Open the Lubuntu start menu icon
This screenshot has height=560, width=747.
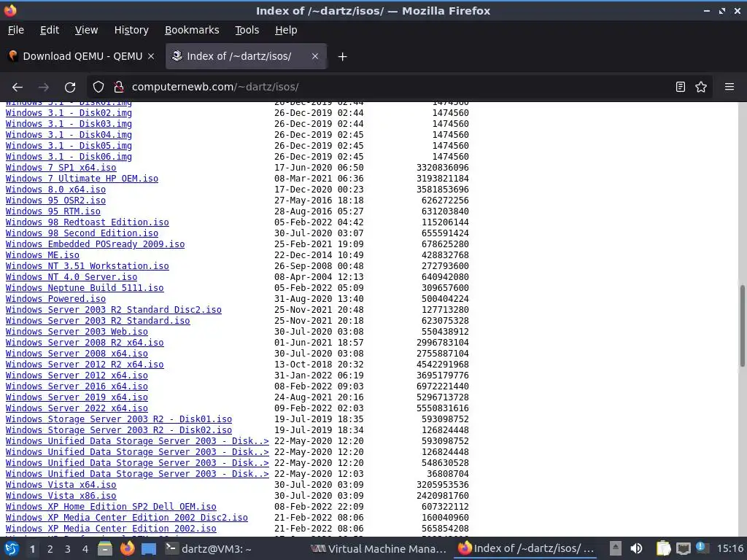point(11,549)
